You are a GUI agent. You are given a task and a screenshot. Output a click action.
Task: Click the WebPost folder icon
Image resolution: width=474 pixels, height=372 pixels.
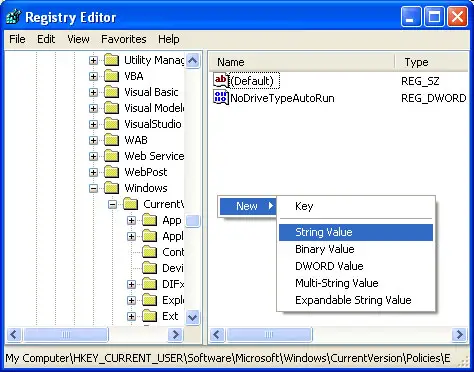pos(112,172)
